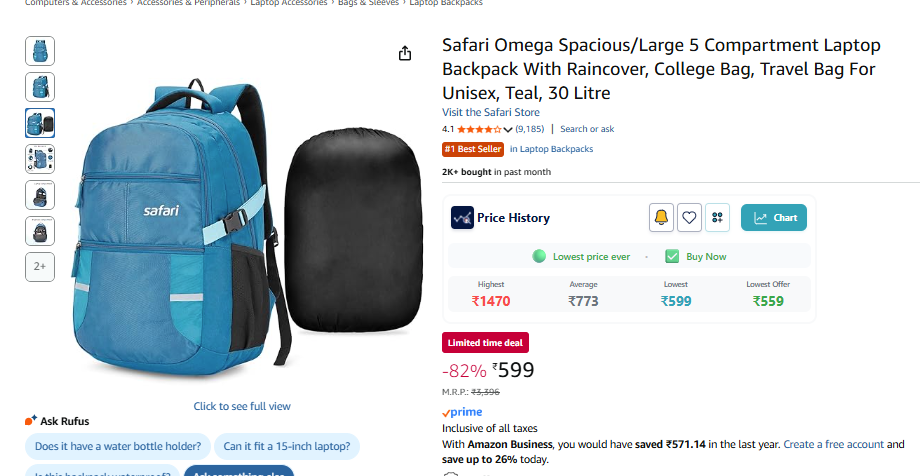Click the grid-plus icon beside the heart
The image size is (924, 476).
(x=717, y=217)
